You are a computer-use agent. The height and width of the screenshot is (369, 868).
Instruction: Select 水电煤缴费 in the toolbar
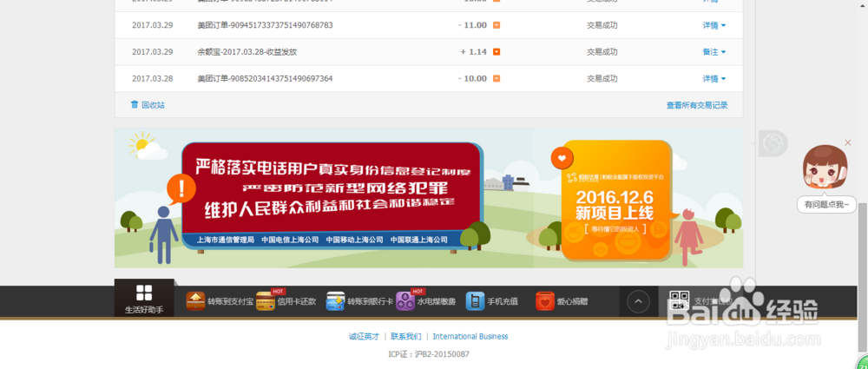(437, 302)
